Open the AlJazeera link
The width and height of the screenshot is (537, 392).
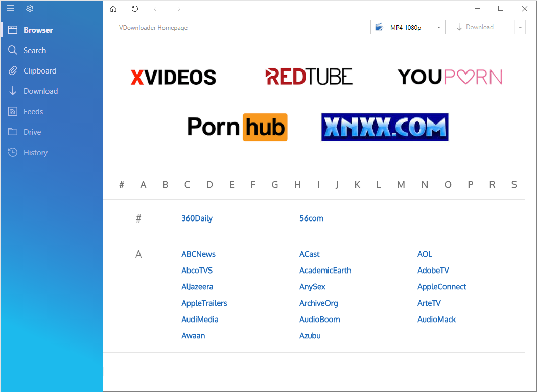click(x=198, y=287)
